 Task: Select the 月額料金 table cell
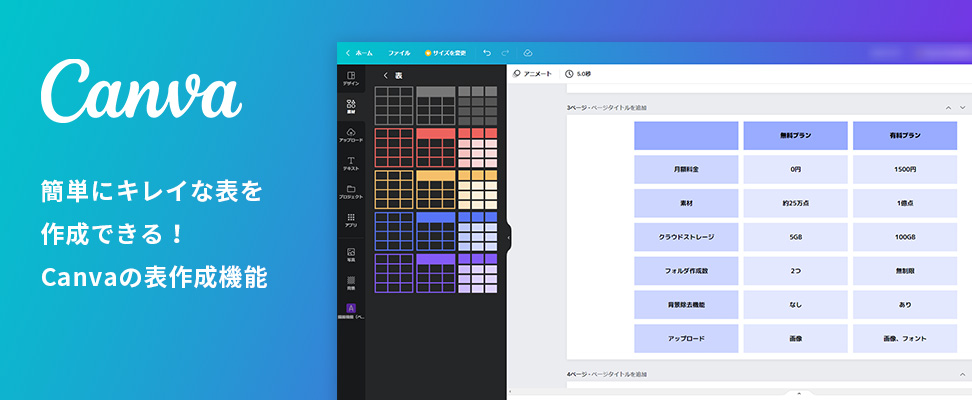pos(686,169)
